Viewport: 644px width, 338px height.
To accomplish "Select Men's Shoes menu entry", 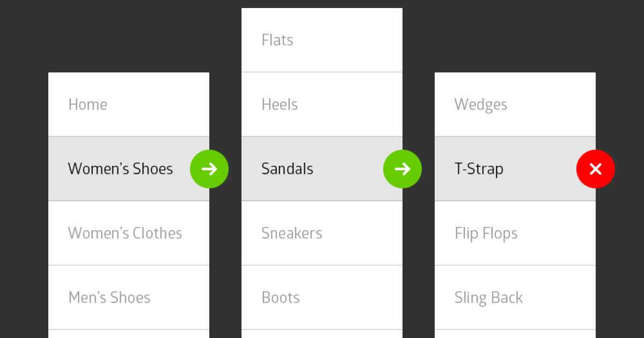I will [x=109, y=298].
